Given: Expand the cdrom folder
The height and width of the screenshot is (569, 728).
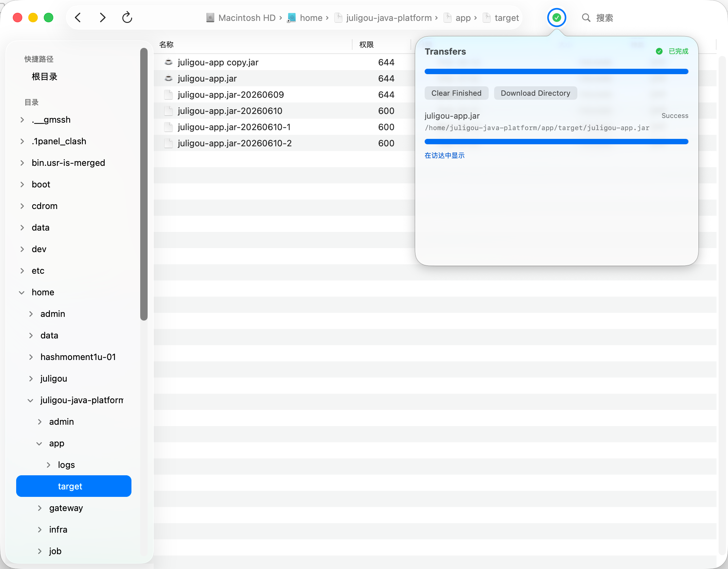Looking at the screenshot, I should (22, 206).
